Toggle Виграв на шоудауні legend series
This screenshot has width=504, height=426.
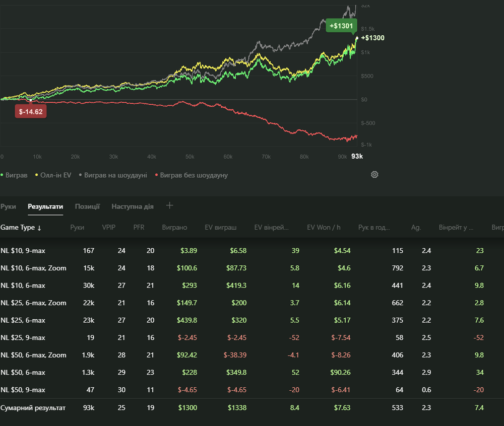pos(115,175)
